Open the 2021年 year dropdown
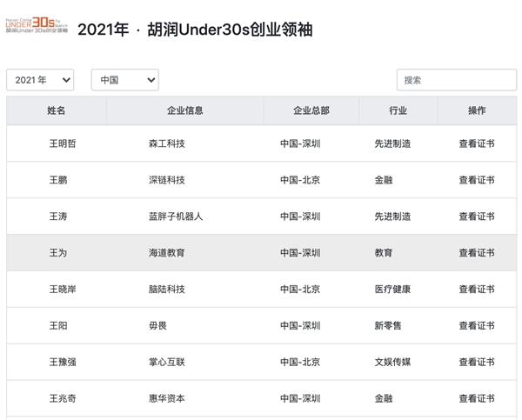The height and width of the screenshot is (420, 522). click(40, 80)
